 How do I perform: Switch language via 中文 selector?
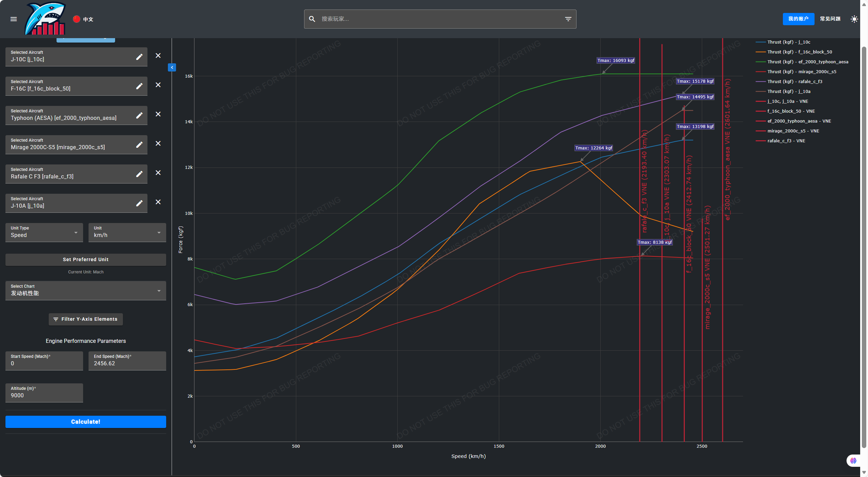[83, 19]
